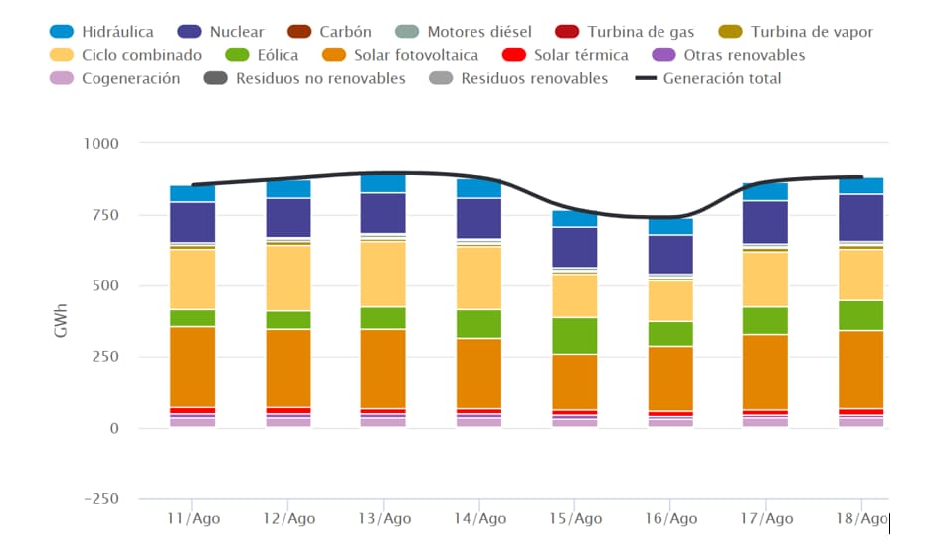This screenshot has width=942, height=560.
Task: Click the 11/Ago axis label
Action: (x=193, y=518)
